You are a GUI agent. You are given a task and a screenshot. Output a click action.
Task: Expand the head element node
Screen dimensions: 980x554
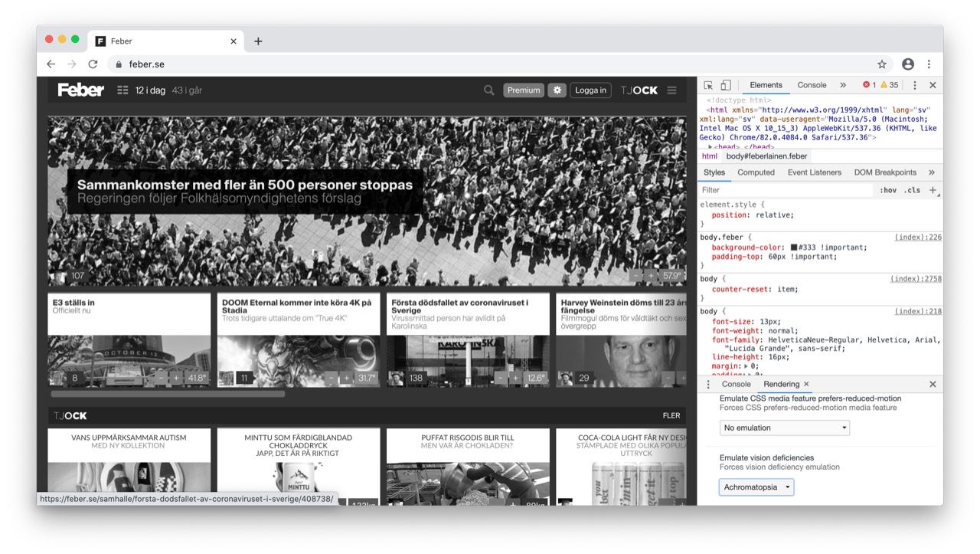tap(710, 147)
